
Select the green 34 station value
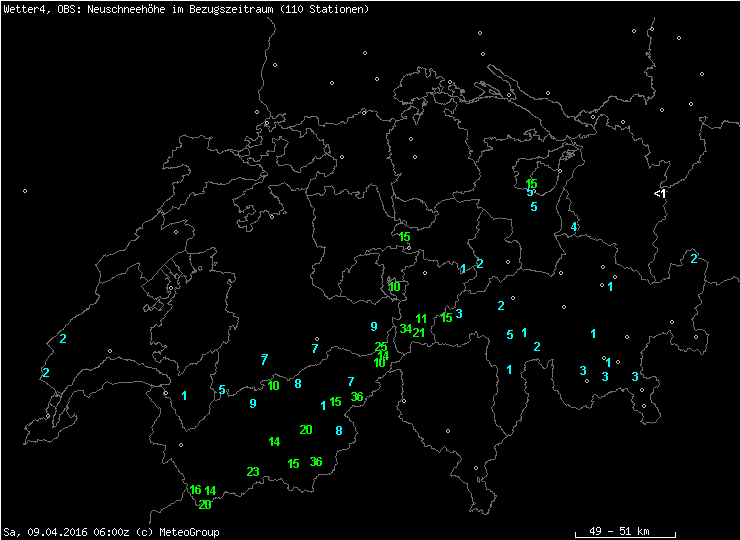point(406,328)
